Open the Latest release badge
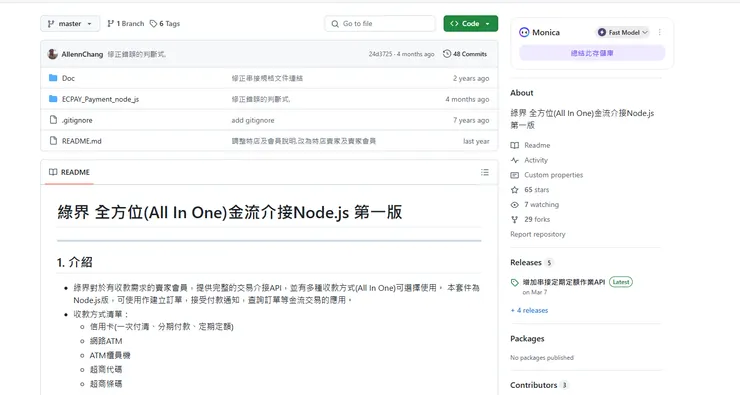Viewport: 740px width, 395px height. [621, 282]
